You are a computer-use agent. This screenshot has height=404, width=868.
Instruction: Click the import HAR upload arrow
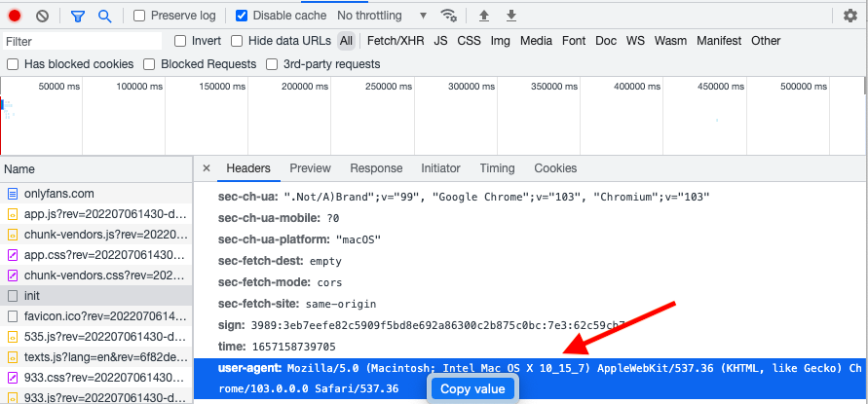tap(484, 16)
